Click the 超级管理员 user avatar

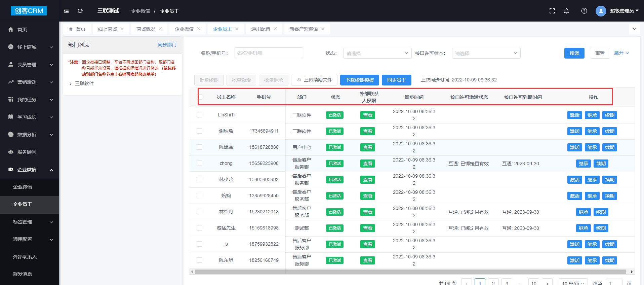(x=601, y=11)
